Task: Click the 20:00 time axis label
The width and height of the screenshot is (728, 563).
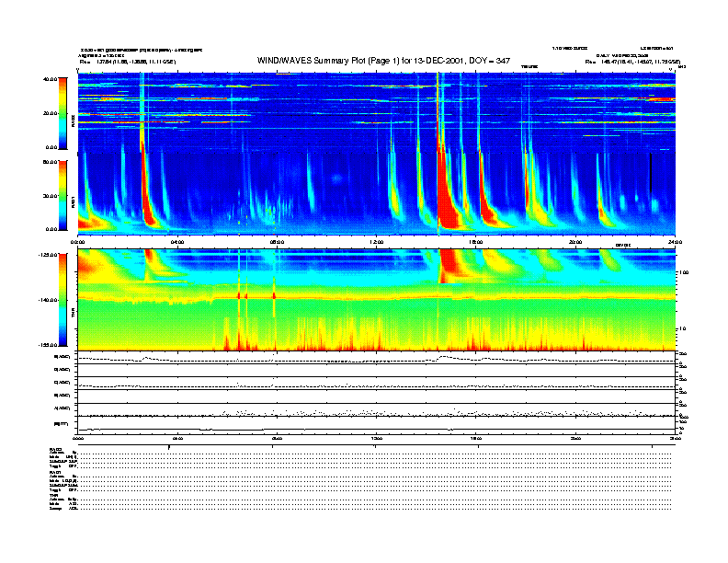Action: 574,243
